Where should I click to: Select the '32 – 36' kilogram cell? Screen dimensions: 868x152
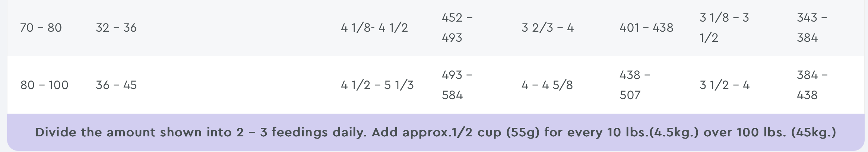[x=116, y=28]
